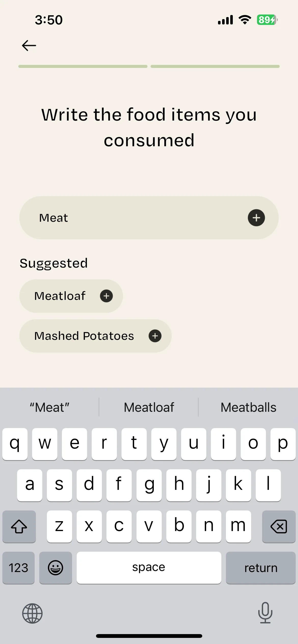Tap the second progress bar segment

click(x=215, y=66)
